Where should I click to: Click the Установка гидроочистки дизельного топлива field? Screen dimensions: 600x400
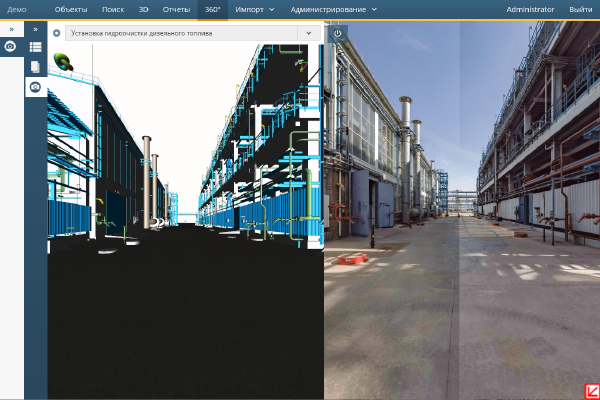tap(180, 33)
